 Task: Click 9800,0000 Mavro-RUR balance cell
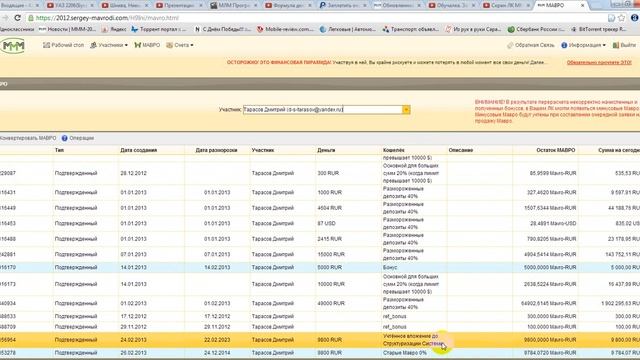pyautogui.click(x=549, y=340)
